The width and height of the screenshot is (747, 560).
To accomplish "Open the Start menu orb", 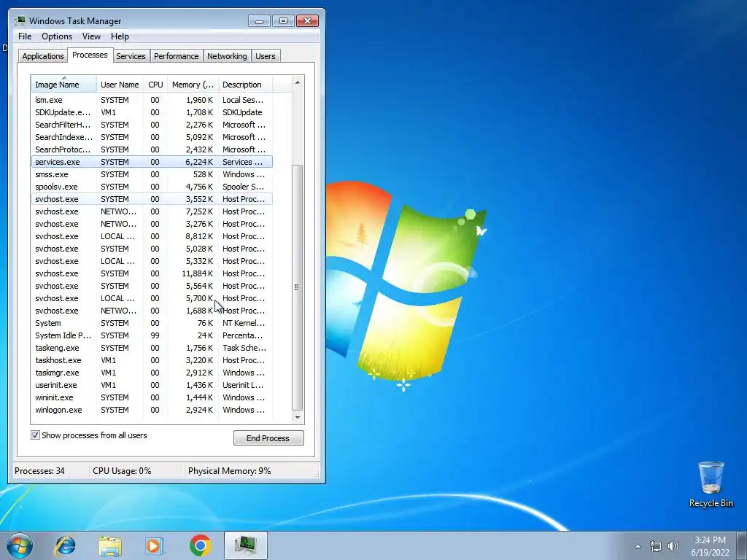I will coord(19,545).
